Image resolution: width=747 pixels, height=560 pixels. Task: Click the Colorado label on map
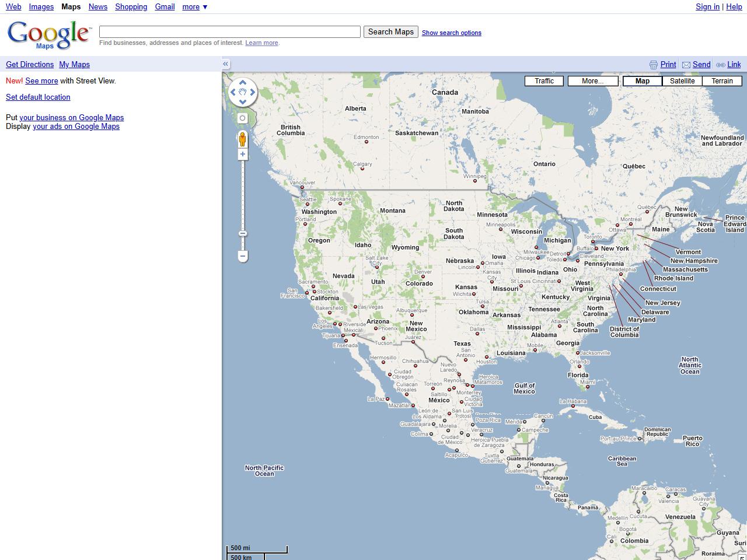coord(419,283)
